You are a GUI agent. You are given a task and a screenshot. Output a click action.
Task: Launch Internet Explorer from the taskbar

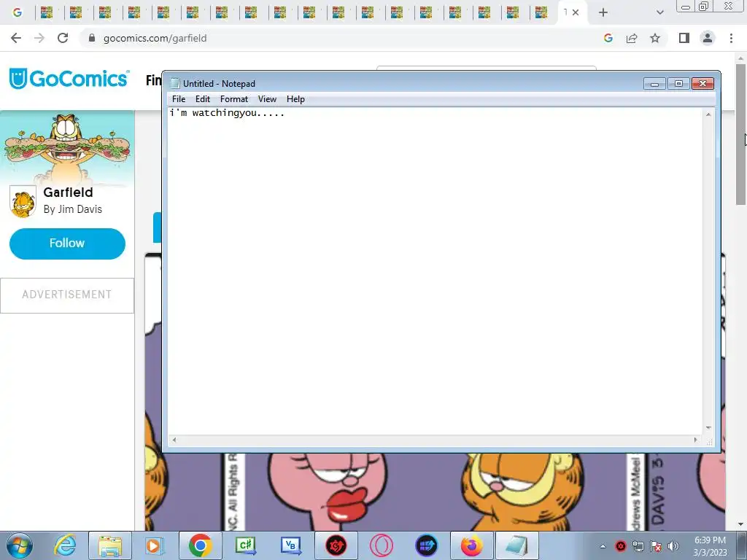(x=65, y=545)
